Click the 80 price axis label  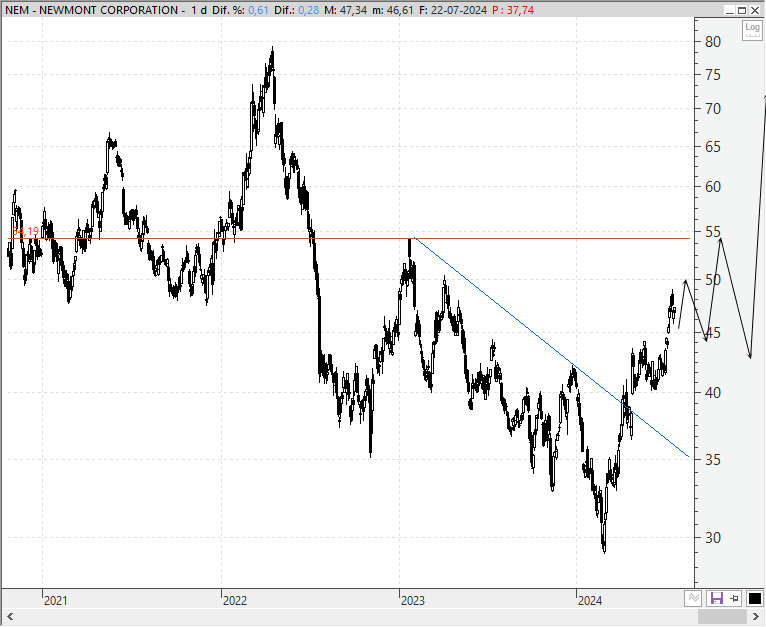(713, 42)
